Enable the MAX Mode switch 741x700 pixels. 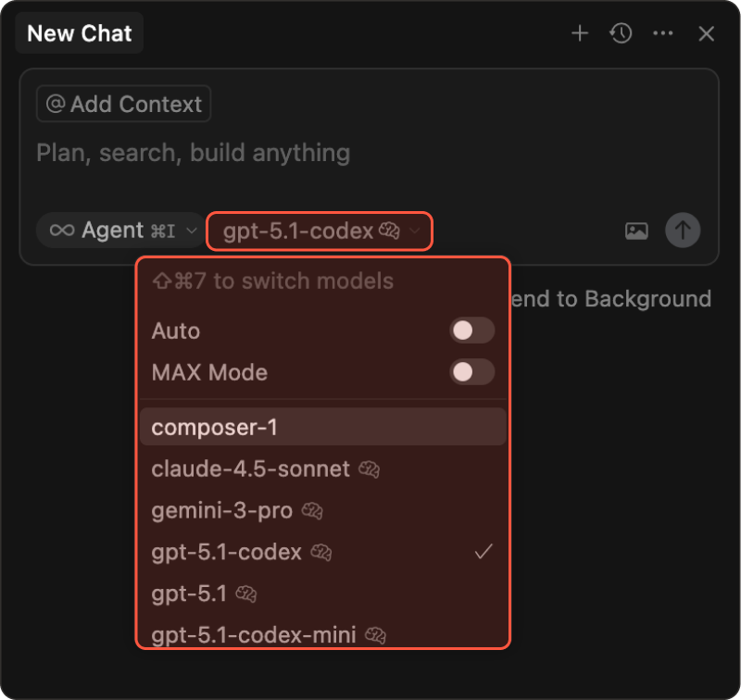click(x=471, y=372)
